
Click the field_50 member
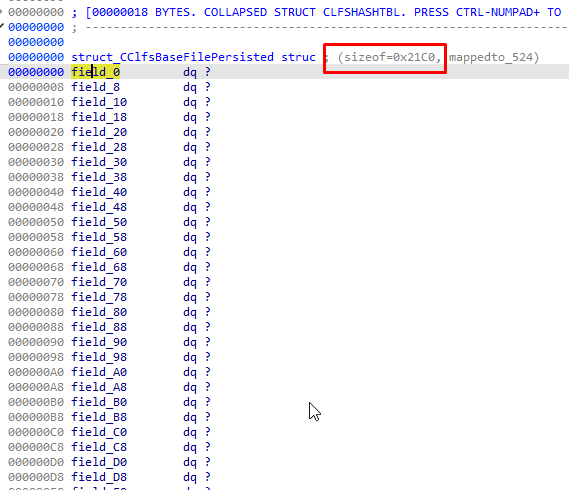pos(99,222)
